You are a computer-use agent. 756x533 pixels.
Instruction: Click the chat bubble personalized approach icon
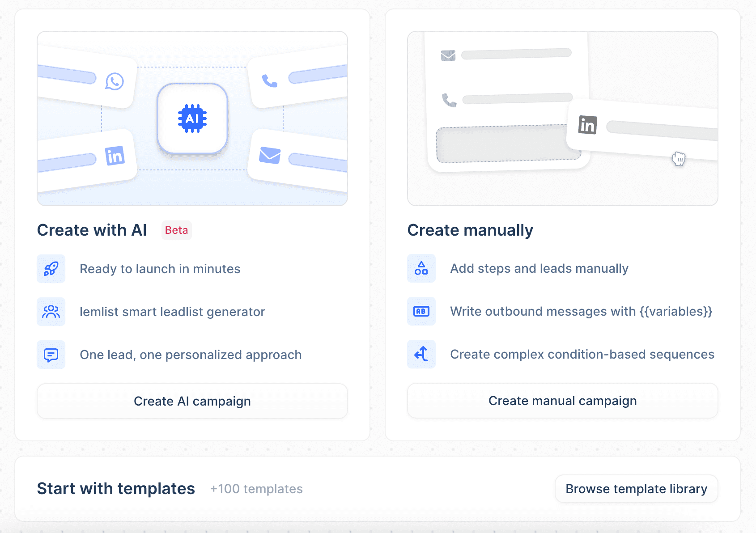(51, 355)
